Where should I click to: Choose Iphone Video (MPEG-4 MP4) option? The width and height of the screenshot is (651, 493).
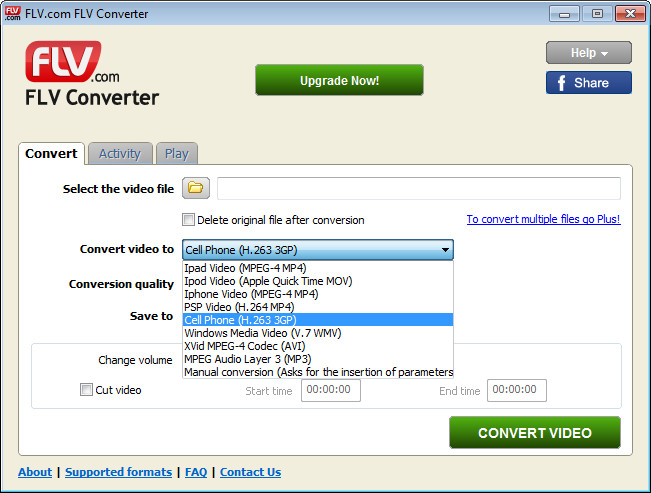(318, 294)
